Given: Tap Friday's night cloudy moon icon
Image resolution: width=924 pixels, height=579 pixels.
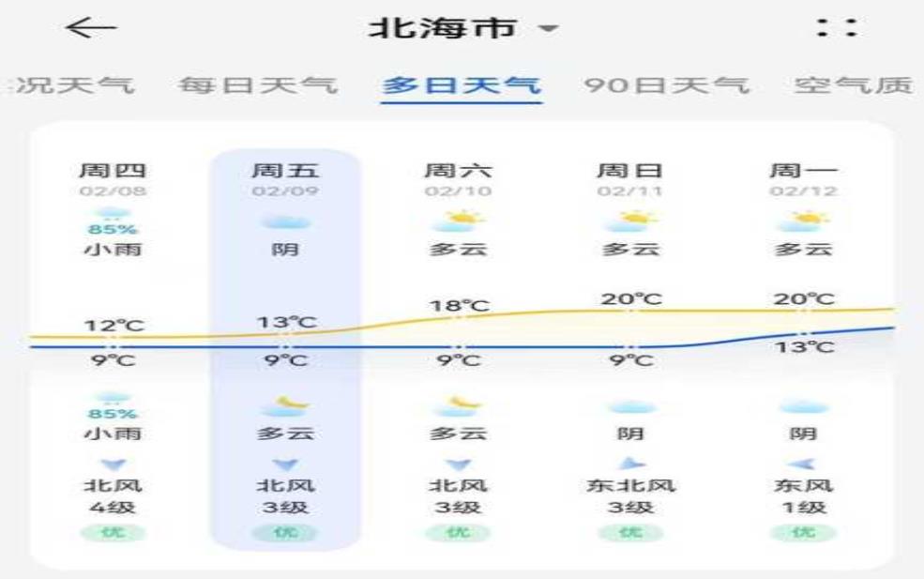Looking at the screenshot, I should tap(285, 405).
